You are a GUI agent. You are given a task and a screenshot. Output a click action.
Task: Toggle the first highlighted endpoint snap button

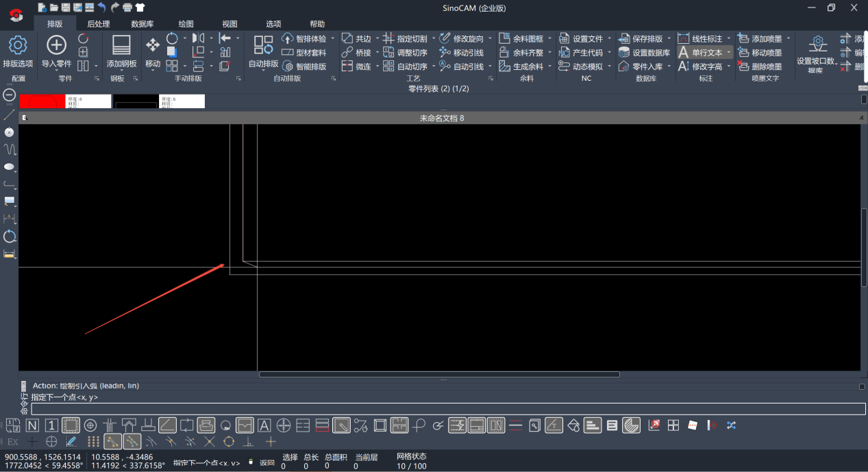click(x=113, y=442)
